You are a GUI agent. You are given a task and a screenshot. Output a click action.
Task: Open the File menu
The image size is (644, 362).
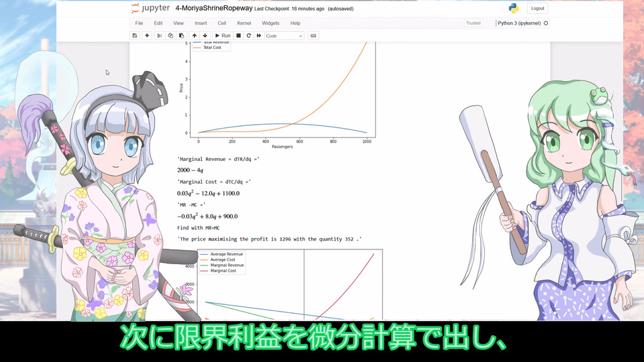140,23
